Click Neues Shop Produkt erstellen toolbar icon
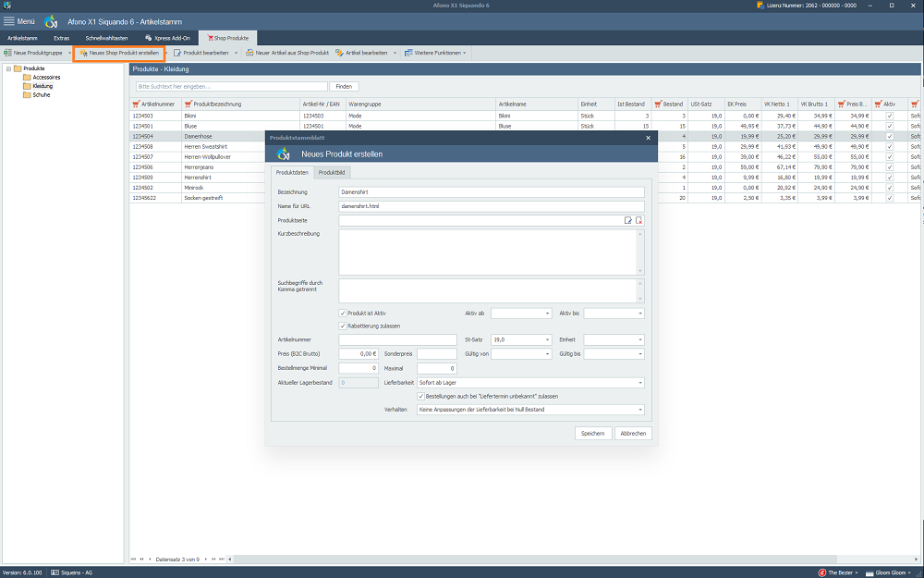The width and height of the screenshot is (924, 578). (84, 53)
